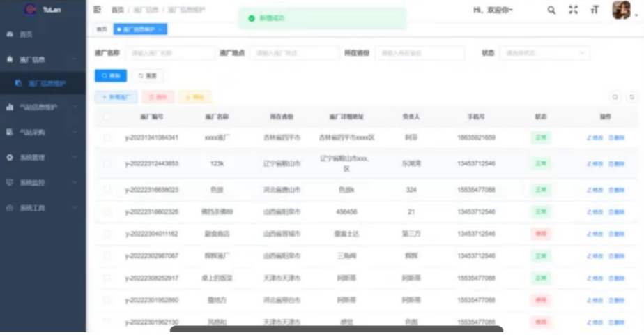Switch to the 首页 page tab
The width and height of the screenshot is (644, 335).
tap(102, 29)
